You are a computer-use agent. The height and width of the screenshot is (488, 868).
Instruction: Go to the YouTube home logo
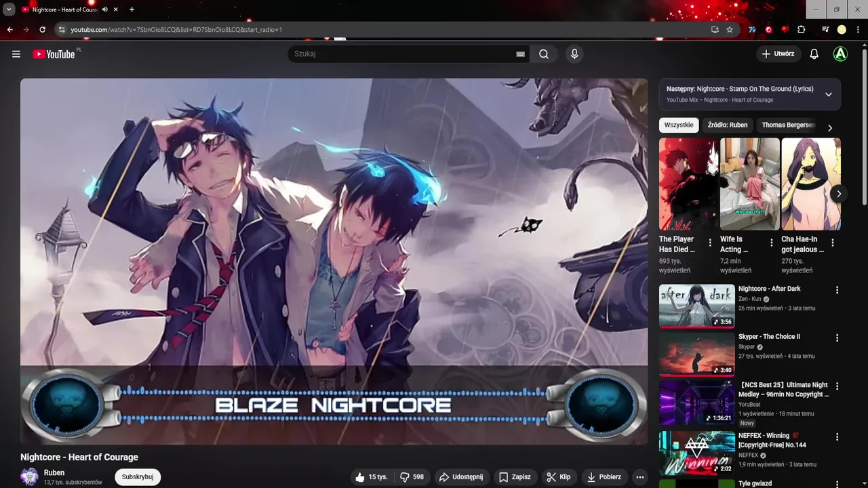point(54,54)
